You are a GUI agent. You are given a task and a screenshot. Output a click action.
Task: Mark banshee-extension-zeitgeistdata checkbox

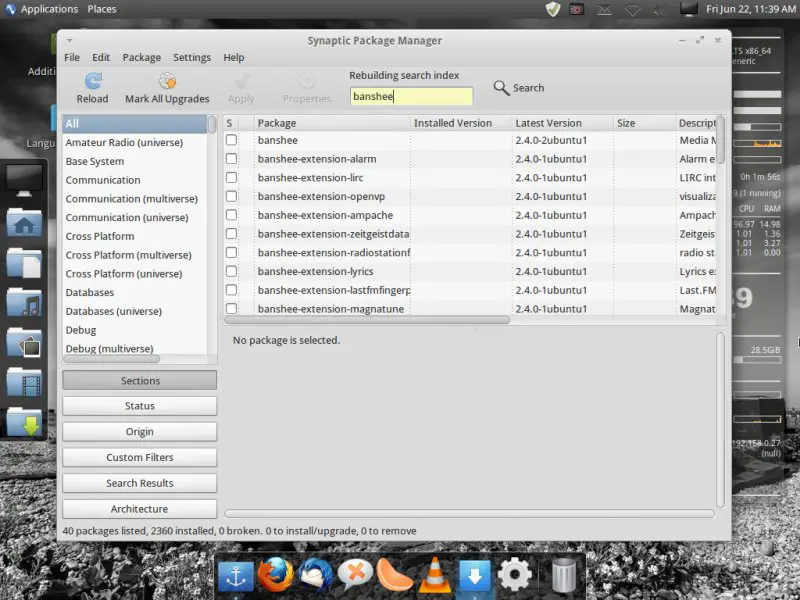232,234
